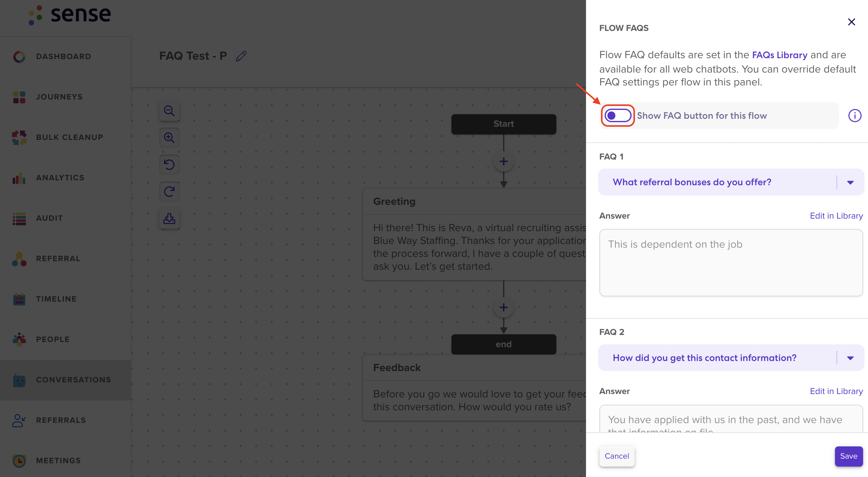Screen dimensions: 868x477
Task: Click the Save button
Action: point(848,456)
